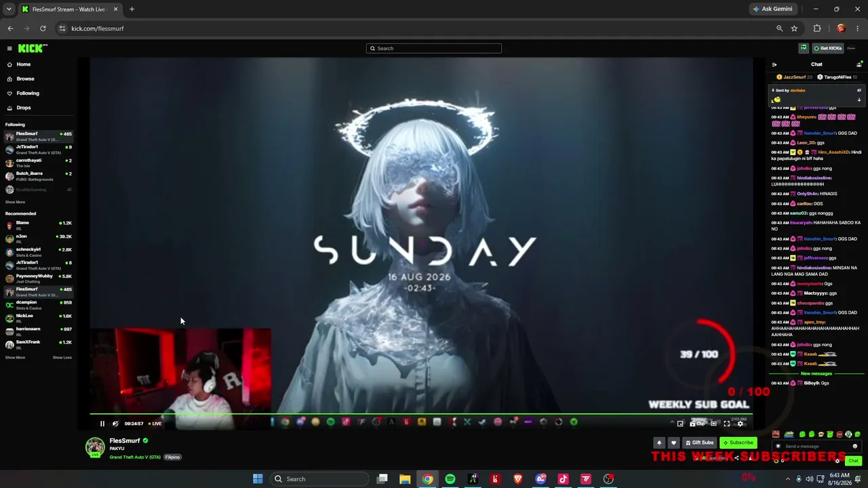Open a new browser tab

pyautogui.click(x=132, y=9)
